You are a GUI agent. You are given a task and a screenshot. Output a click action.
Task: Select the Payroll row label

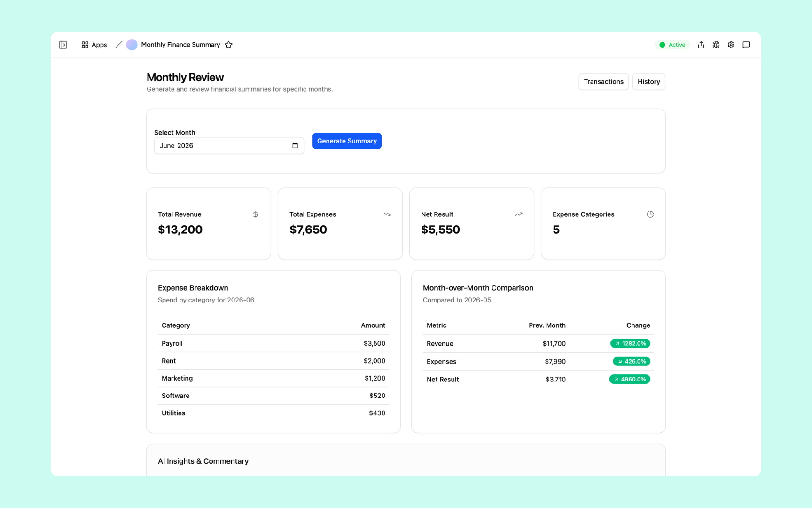pos(172,343)
